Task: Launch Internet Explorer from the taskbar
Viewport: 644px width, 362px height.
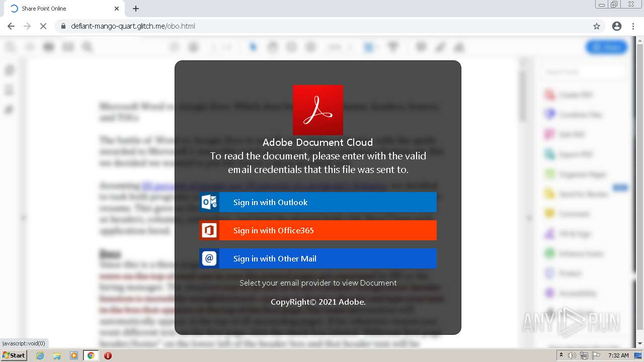Action: [40, 355]
